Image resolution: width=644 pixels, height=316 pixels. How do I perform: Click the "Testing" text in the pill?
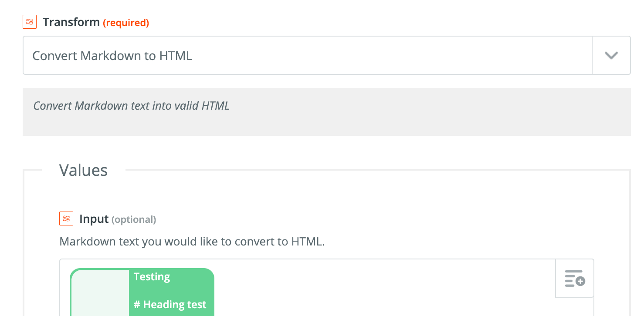[152, 277]
